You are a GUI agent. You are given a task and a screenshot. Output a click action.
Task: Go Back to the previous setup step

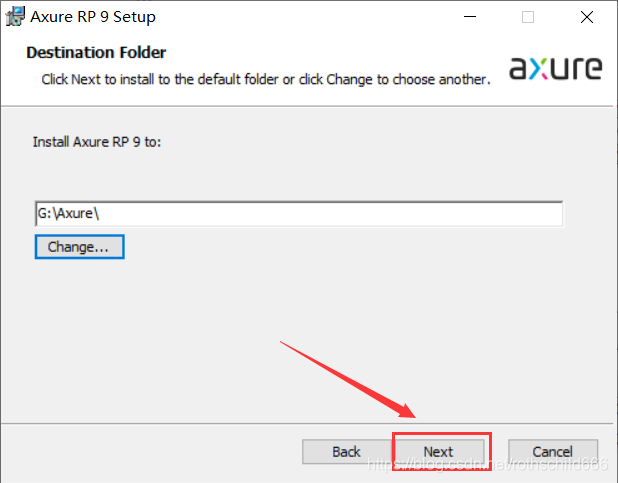(346, 452)
